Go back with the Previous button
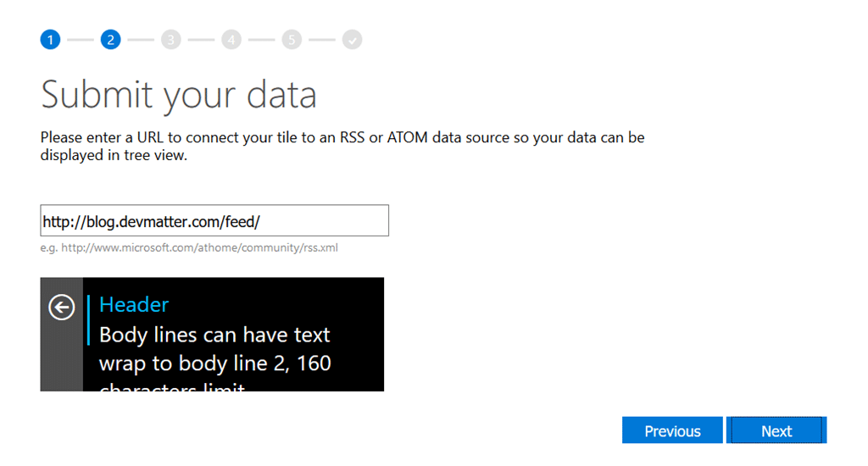 pyautogui.click(x=672, y=430)
